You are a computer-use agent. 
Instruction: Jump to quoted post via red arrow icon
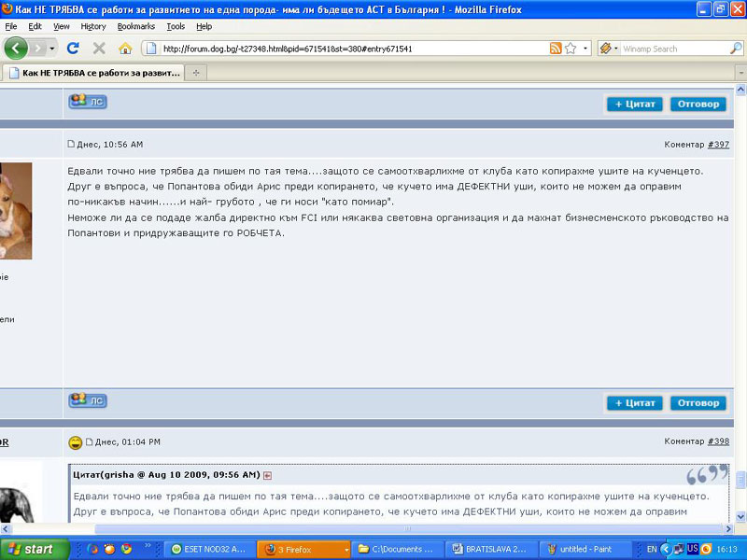268,475
